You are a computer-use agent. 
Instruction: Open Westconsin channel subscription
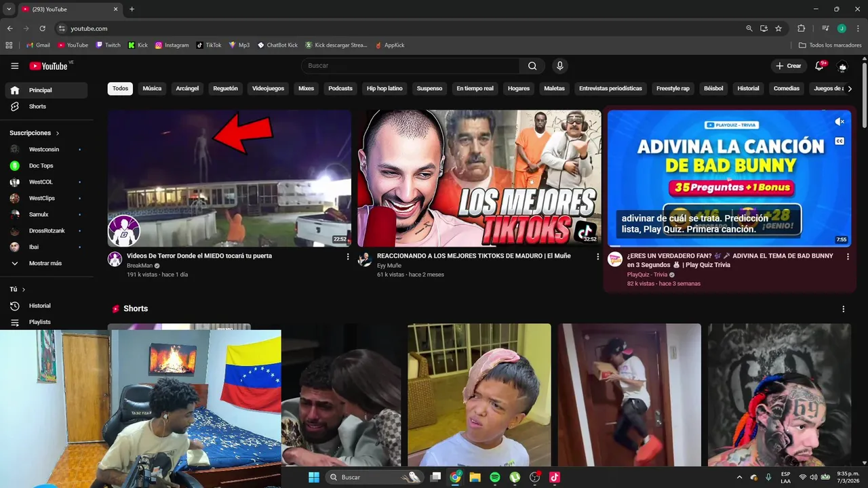46,149
